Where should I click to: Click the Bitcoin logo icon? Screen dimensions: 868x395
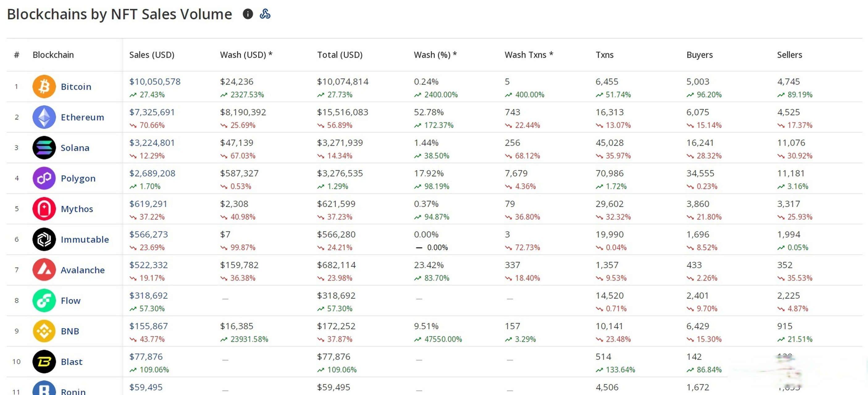(x=44, y=86)
